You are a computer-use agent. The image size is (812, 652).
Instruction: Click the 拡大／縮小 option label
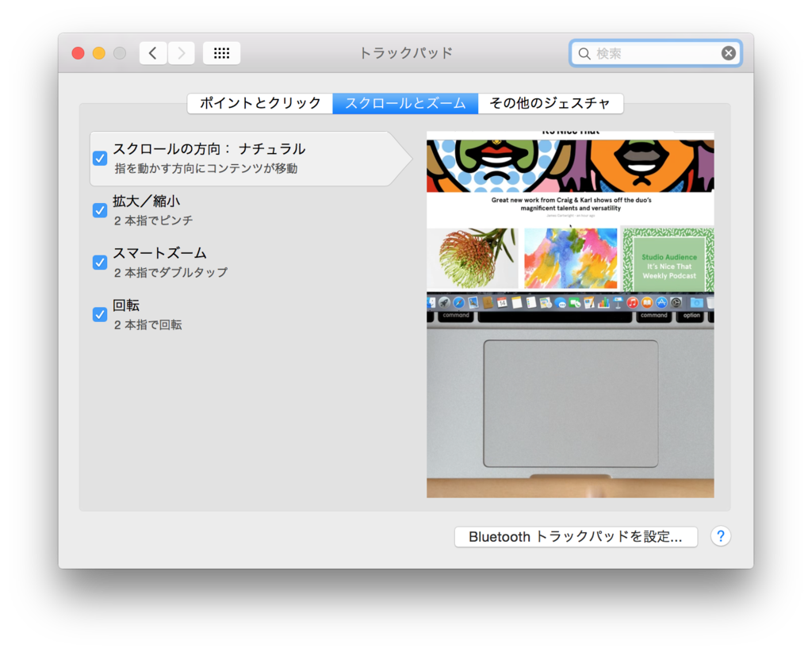pos(147,201)
